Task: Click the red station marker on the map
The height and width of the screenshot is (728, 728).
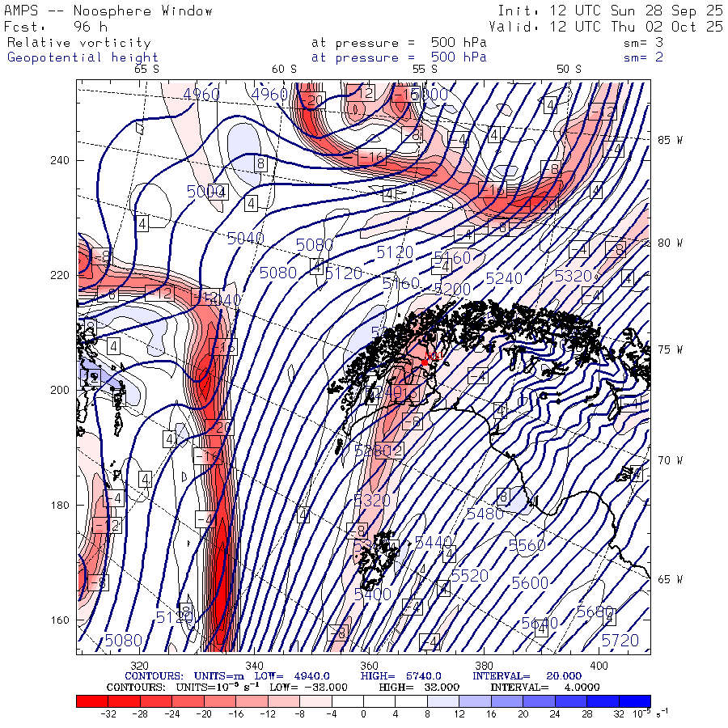Action: (425, 362)
